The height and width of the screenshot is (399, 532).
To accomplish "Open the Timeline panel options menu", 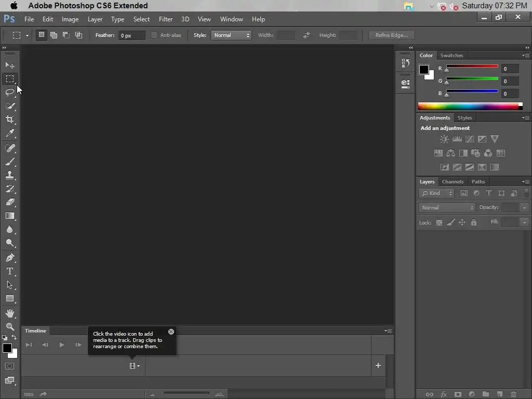I will point(388,331).
